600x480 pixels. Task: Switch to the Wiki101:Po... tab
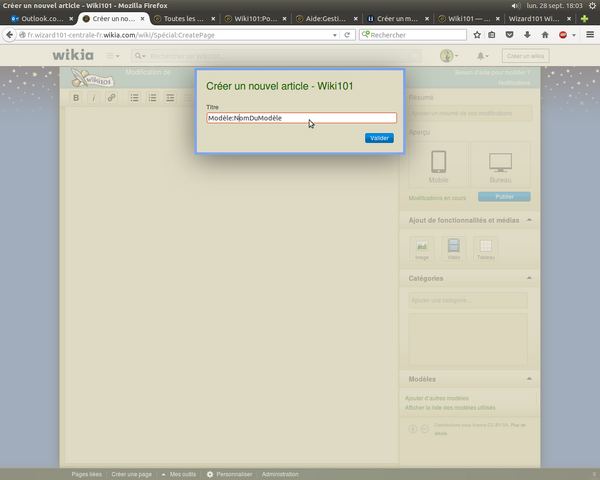[255, 18]
